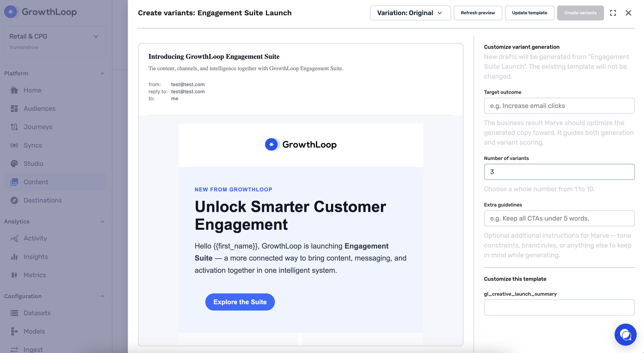
Task: Click the 'Customize this template' heading
Action: tap(515, 279)
